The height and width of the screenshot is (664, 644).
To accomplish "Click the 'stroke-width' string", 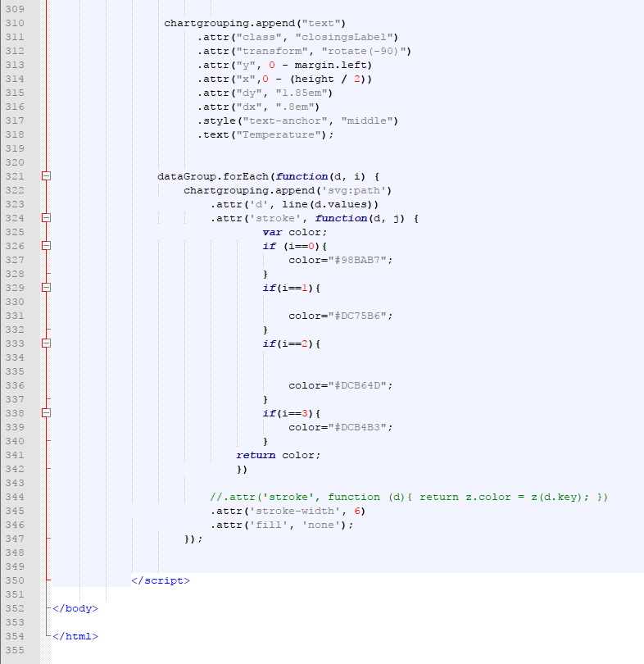I will pos(294,512).
